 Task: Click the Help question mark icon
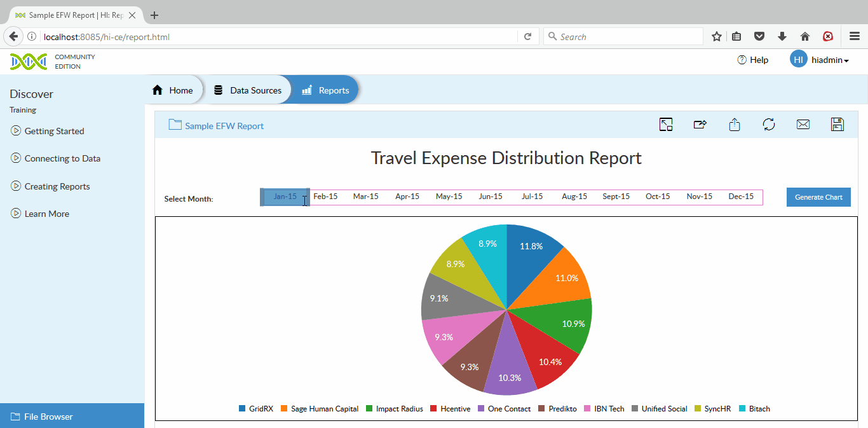(x=742, y=59)
